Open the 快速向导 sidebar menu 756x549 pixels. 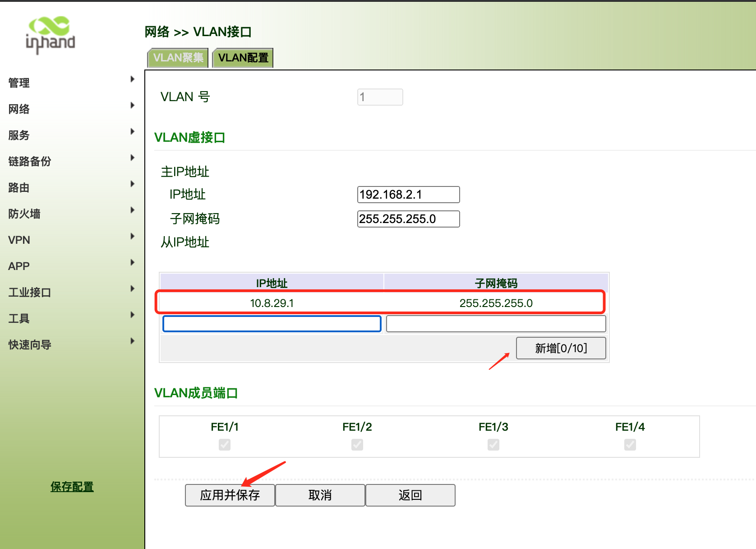[30, 345]
